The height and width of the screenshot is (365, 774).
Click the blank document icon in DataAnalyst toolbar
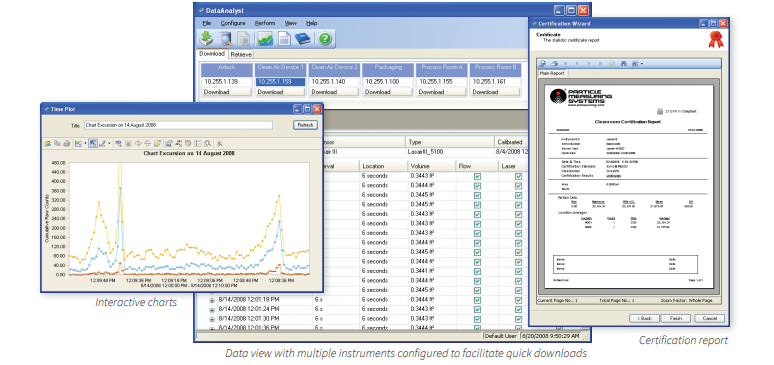tap(284, 39)
